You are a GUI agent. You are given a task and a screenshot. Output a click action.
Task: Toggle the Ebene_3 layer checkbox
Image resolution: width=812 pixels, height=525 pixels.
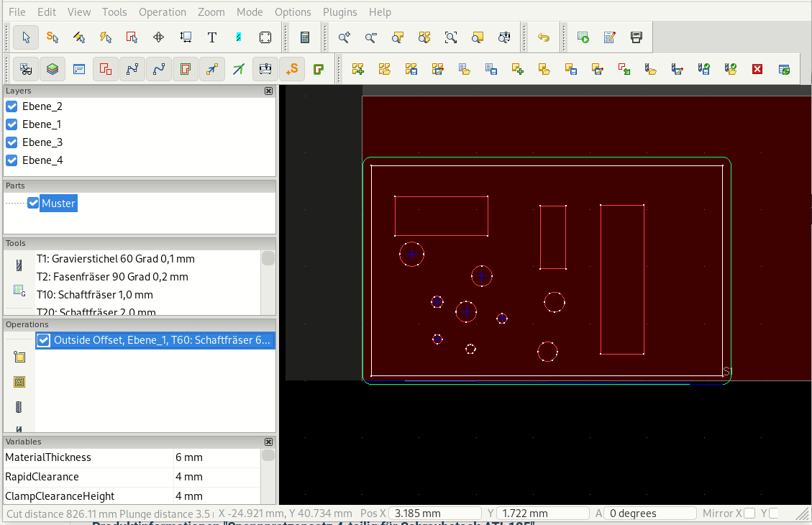pos(12,142)
